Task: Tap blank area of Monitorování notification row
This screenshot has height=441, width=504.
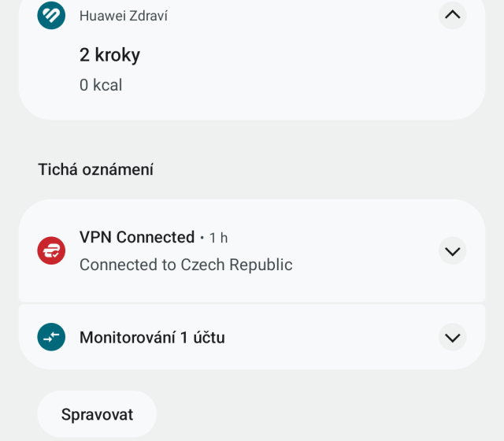Action: [x=331, y=338]
